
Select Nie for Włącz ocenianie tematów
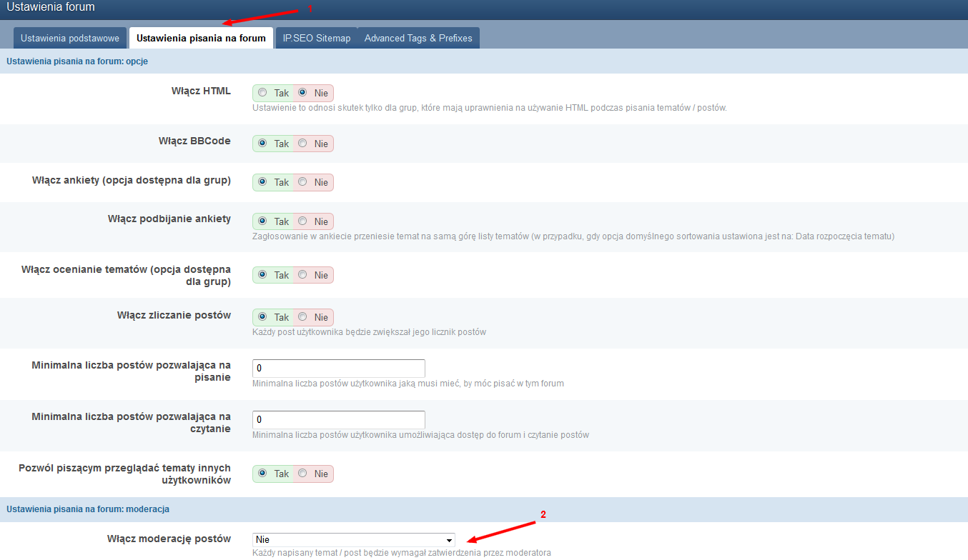302,275
